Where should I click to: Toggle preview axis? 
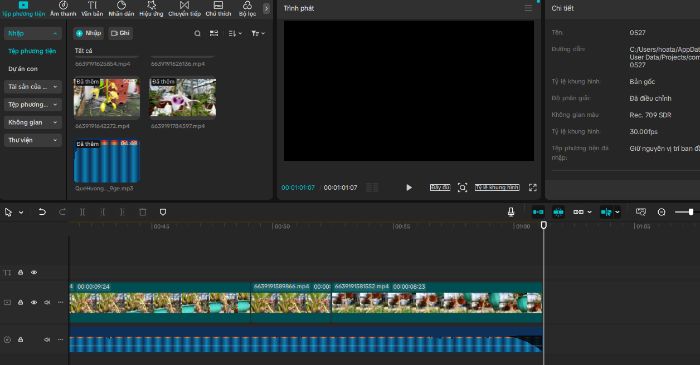pos(606,212)
